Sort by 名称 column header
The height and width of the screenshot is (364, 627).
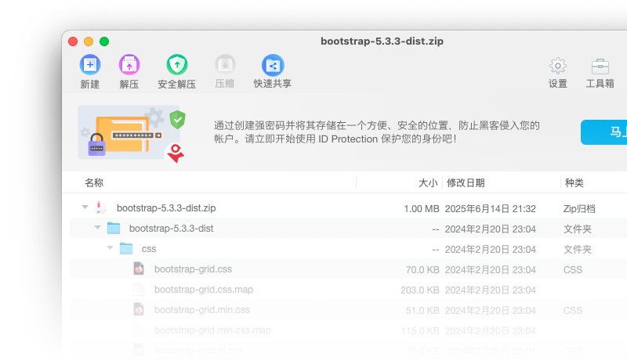[x=94, y=183]
